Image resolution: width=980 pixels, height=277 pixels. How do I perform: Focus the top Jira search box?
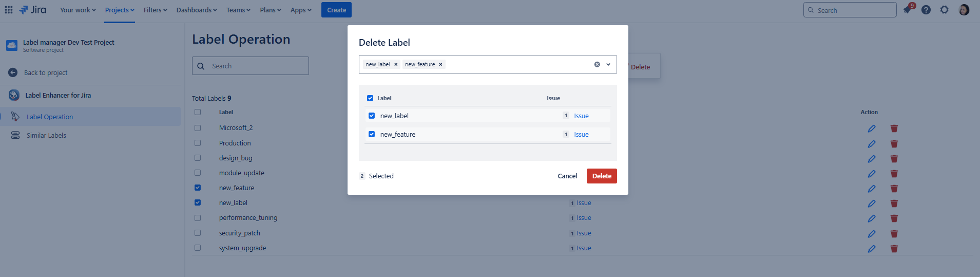tap(850, 10)
